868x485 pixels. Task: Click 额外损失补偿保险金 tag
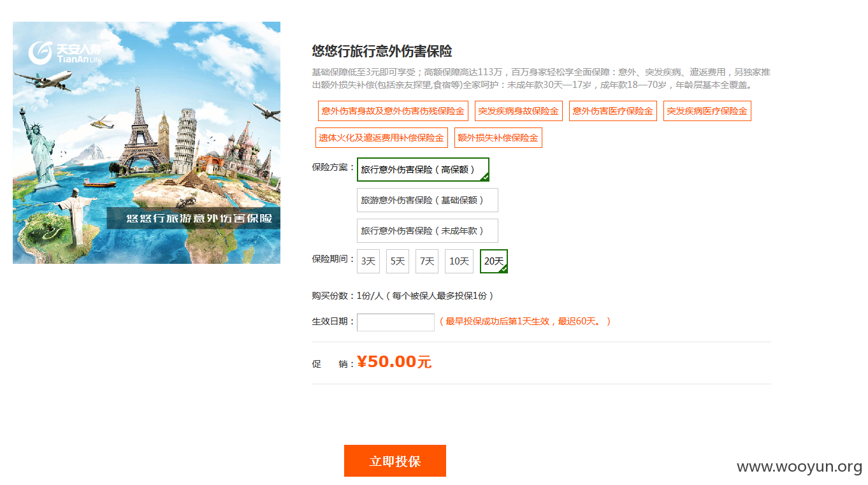click(498, 138)
